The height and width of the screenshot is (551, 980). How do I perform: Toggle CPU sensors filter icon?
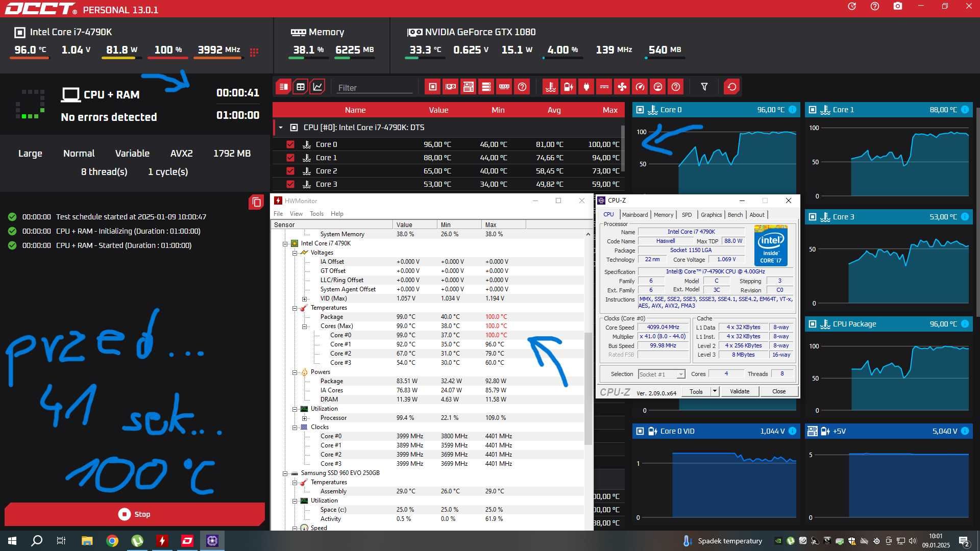point(433,87)
